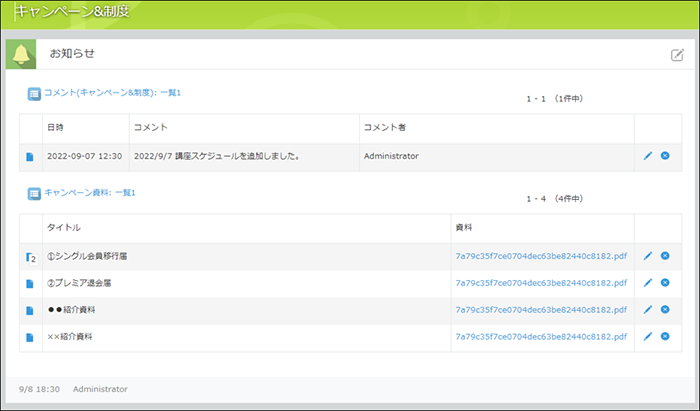
Task: Edit the ①シングル会員移行届 row with pencil
Action: coord(647,256)
